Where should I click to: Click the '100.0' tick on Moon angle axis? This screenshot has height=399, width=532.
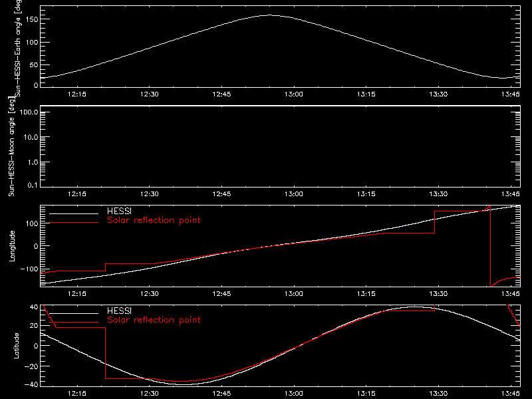point(29,112)
